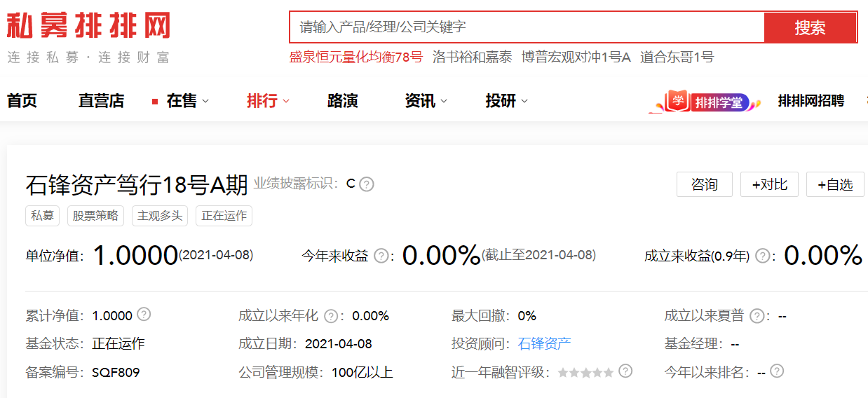
Task: Click the 成立日期 value 2021-04-08
Action: (339, 343)
